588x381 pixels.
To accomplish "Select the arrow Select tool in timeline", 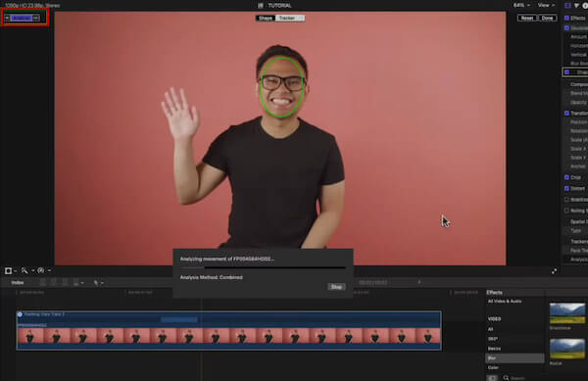I will point(96,283).
